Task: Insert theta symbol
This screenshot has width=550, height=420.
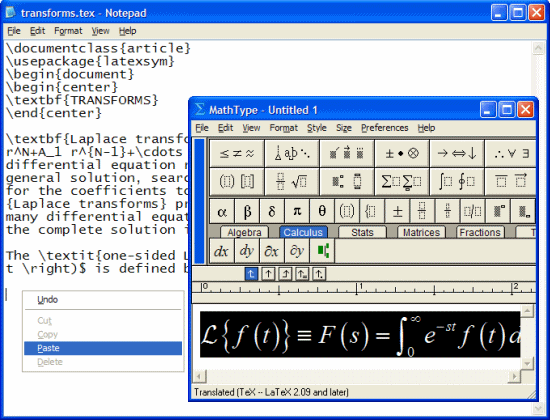Action: point(322,211)
